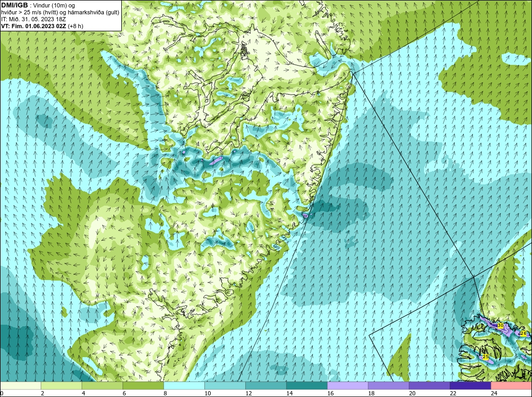This screenshot has height=397, width=532.
Task: Click the 0–2 m/s cream legend swatch
Action: [x=20, y=386]
